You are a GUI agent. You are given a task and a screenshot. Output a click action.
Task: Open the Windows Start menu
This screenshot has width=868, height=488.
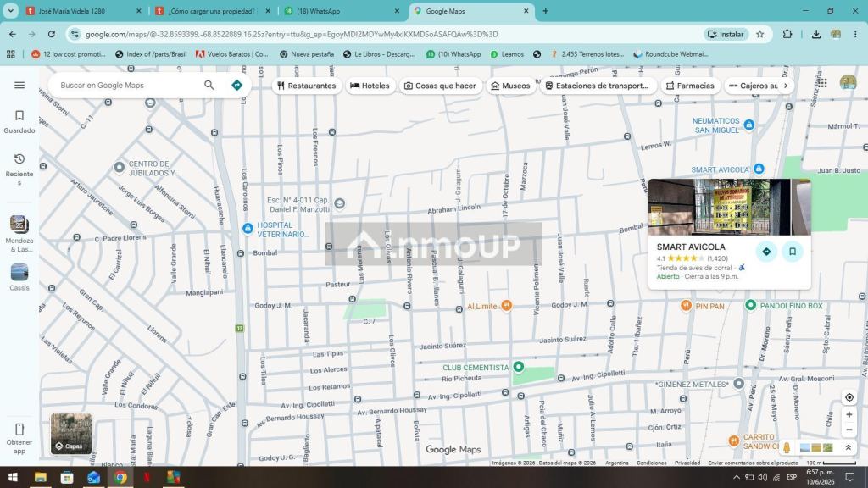point(13,478)
